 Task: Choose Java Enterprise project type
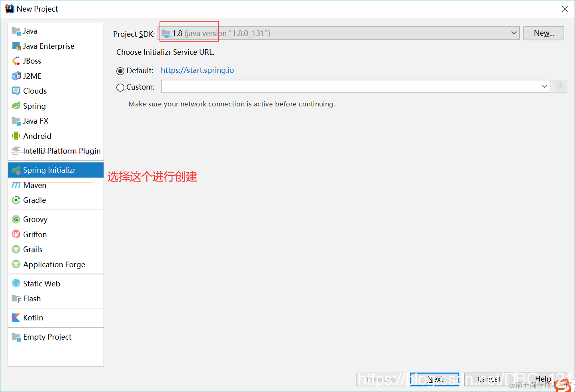click(56, 46)
